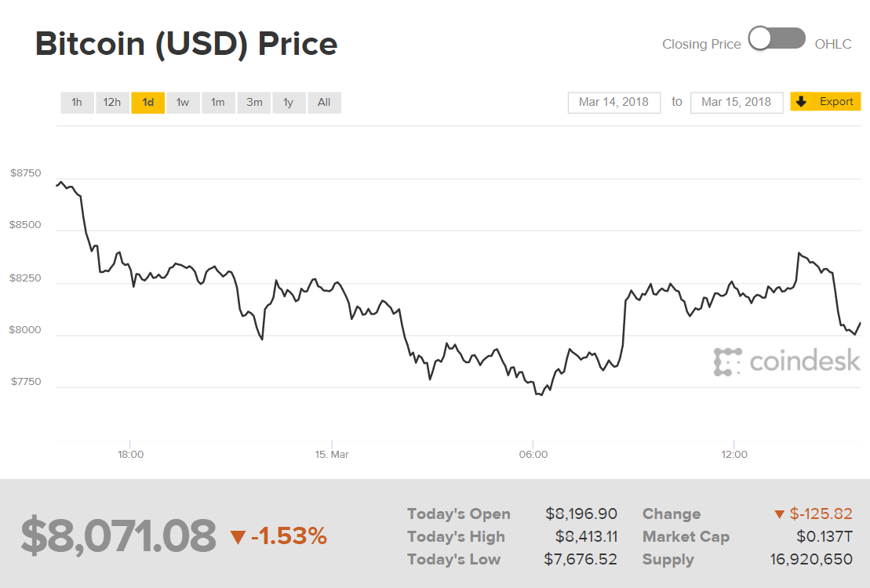Viewport: 870px width, 588px height.
Task: Toggle the Closing Price/OHLC switch
Action: (777, 39)
